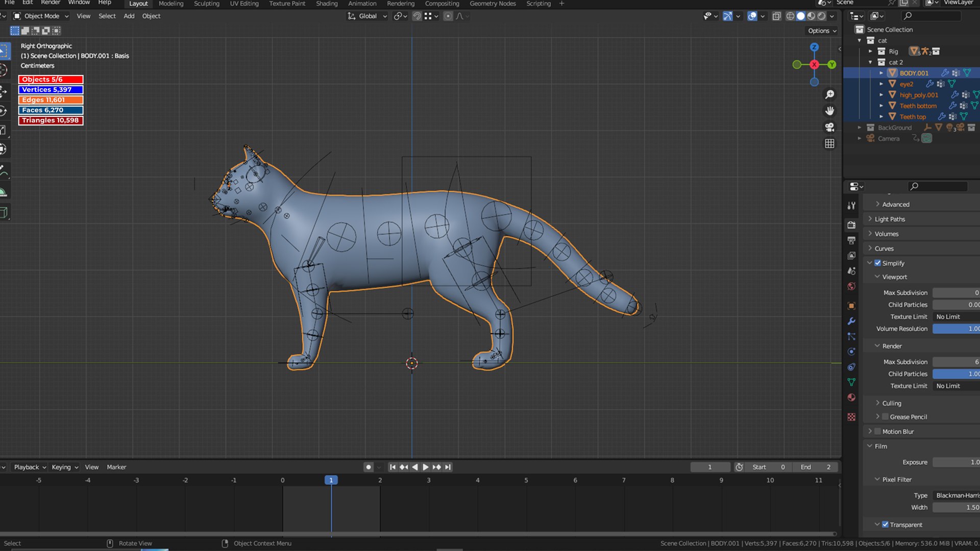
Task: Click the mesh data icon on eye2 row
Action: [952, 84]
